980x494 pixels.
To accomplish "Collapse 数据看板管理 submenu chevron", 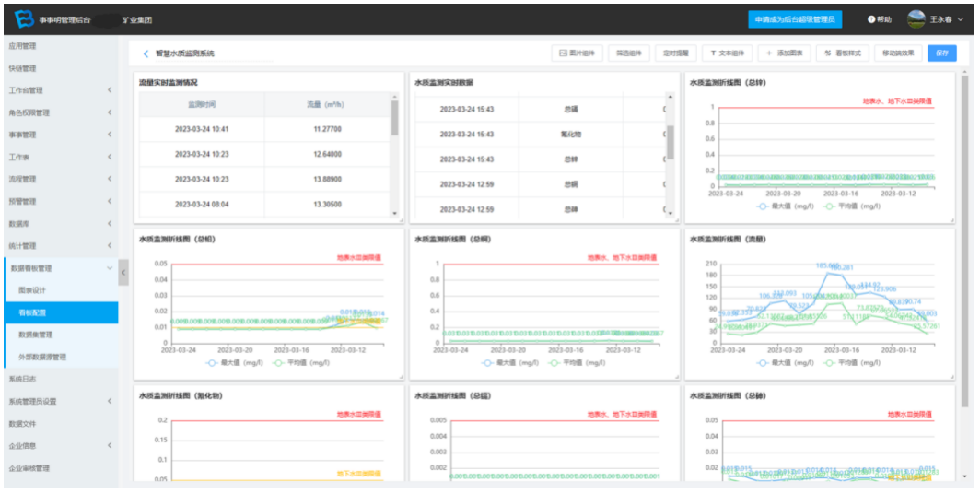I will point(110,268).
